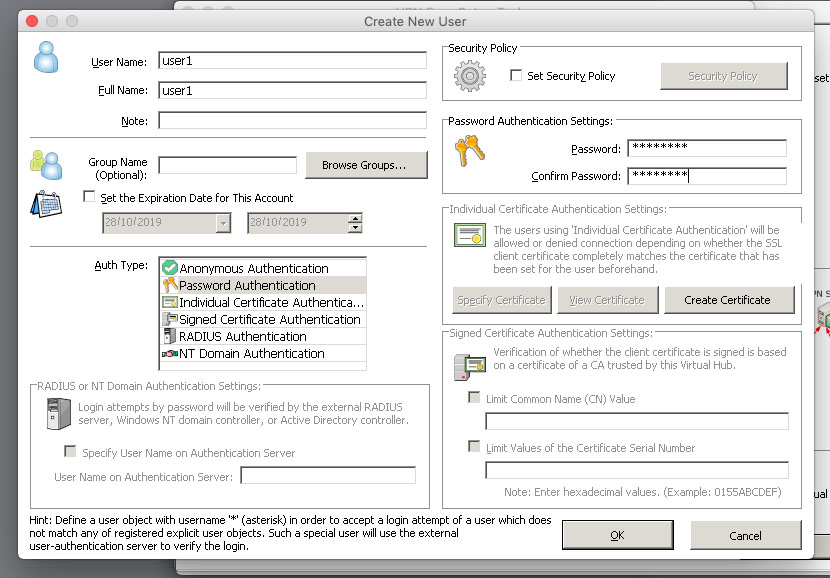830x578 pixels.
Task: Click the expiration time spinner arrows
Action: coord(355,223)
